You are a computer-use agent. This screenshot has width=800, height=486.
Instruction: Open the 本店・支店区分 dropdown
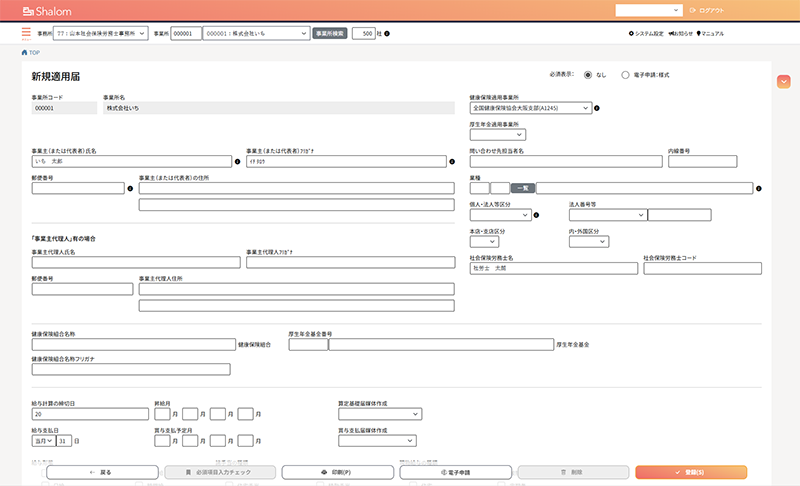tap(484, 241)
